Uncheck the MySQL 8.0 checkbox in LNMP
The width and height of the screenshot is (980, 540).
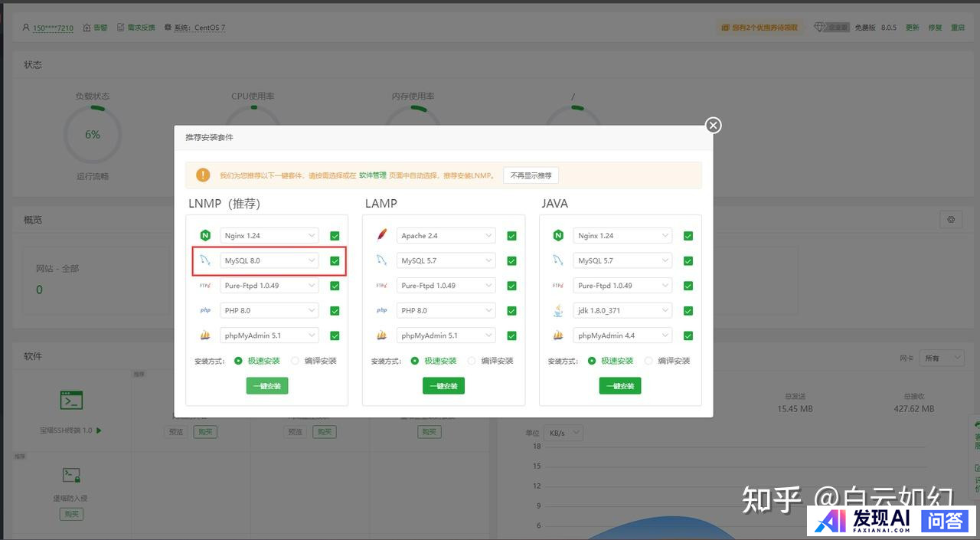pos(335,261)
